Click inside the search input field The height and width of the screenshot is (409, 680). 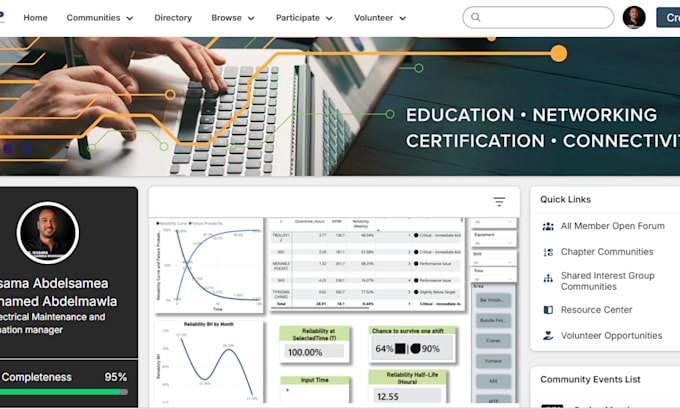(x=538, y=17)
